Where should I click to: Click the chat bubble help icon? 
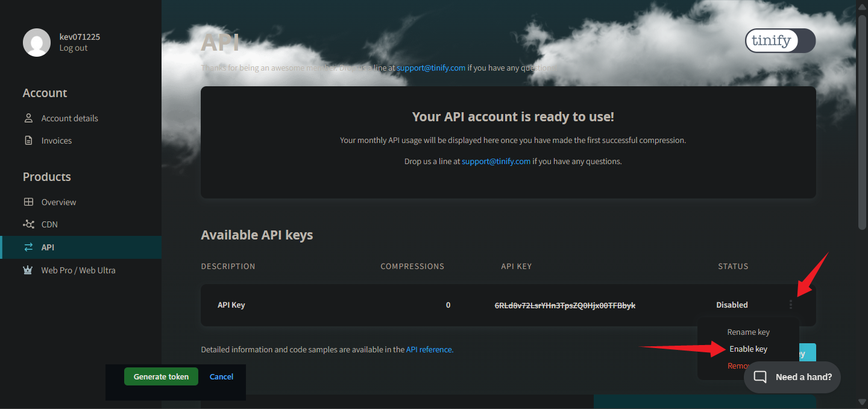pyautogui.click(x=761, y=377)
